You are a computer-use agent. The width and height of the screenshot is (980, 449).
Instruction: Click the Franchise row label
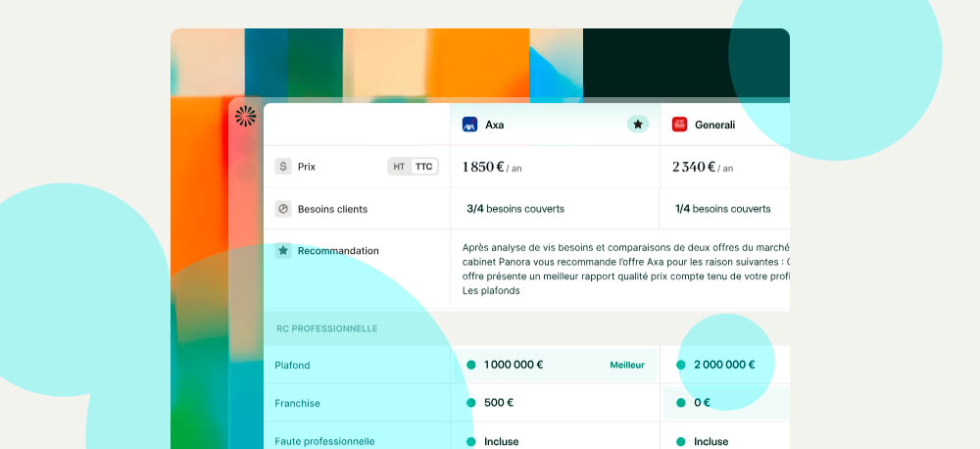[297, 403]
